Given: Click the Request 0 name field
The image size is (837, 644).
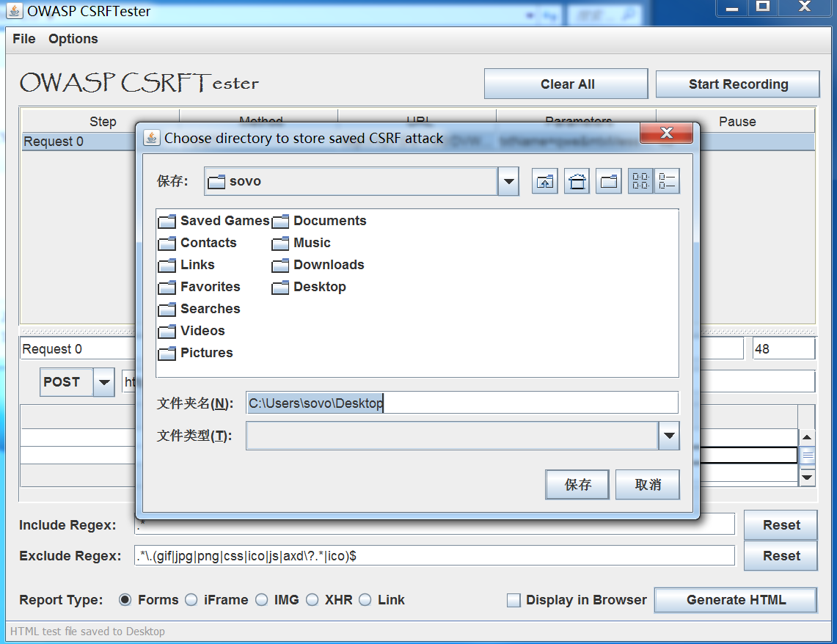Looking at the screenshot, I should [x=78, y=349].
